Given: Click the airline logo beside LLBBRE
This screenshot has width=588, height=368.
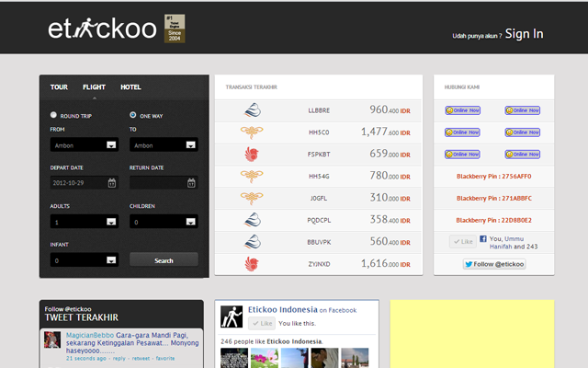Looking at the screenshot, I should [x=252, y=109].
